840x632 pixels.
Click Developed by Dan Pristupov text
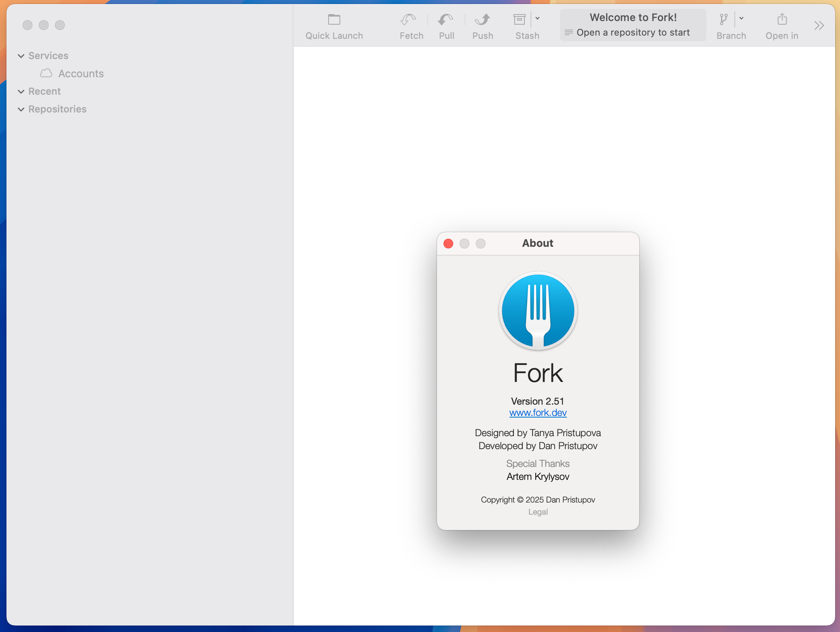[538, 445]
